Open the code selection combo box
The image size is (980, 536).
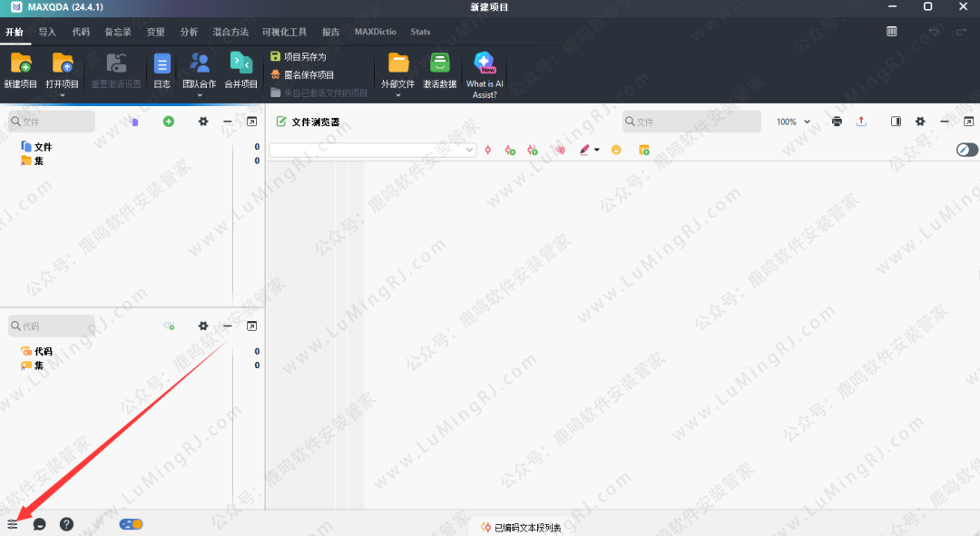[372, 150]
